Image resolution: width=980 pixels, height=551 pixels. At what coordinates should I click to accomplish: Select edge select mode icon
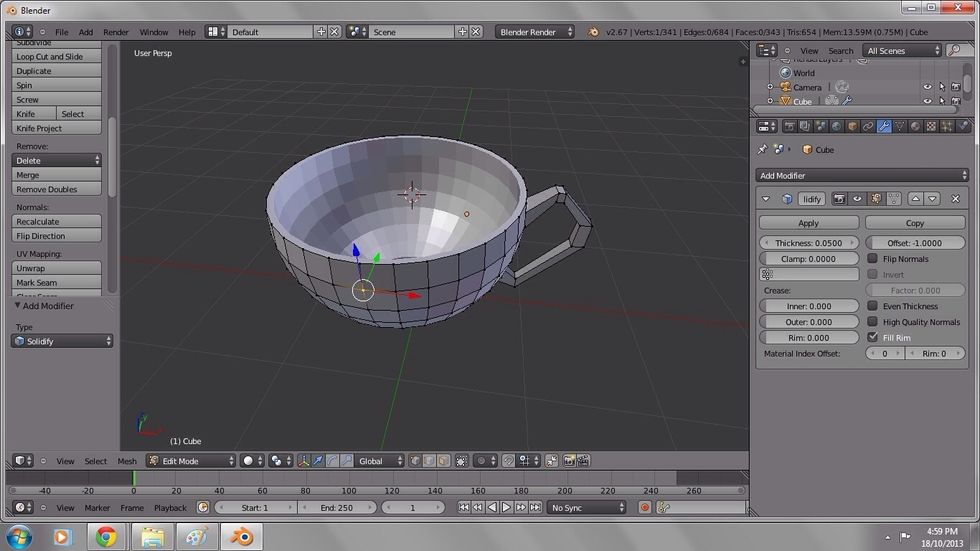click(x=429, y=461)
